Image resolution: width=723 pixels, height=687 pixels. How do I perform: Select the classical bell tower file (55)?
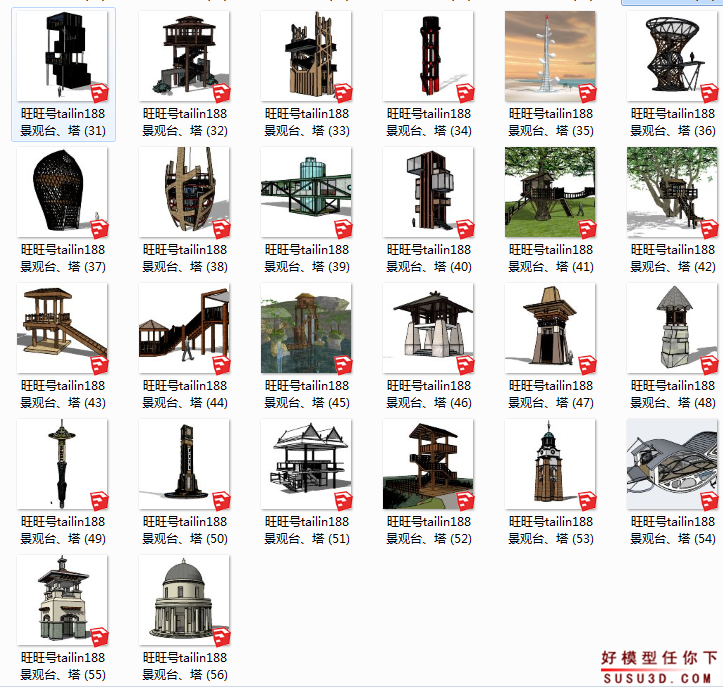point(63,600)
